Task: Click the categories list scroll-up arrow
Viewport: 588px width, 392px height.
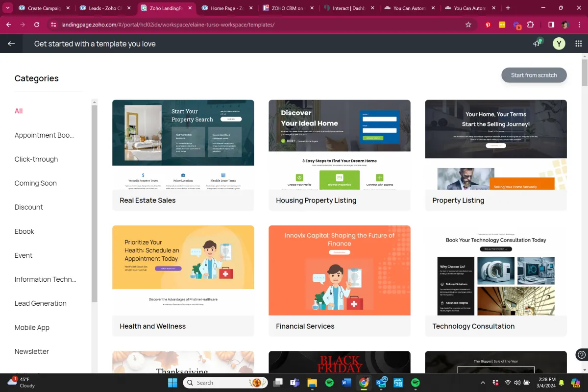Action: click(x=95, y=102)
